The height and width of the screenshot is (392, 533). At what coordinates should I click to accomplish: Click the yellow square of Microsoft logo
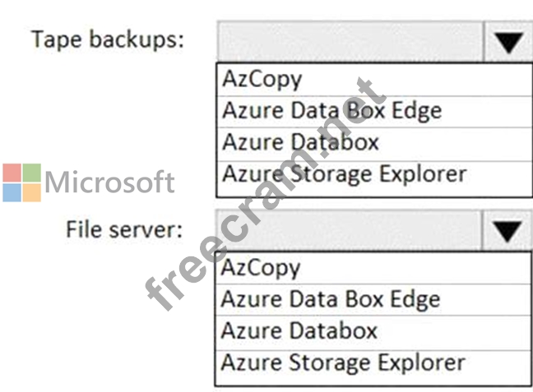(x=31, y=192)
